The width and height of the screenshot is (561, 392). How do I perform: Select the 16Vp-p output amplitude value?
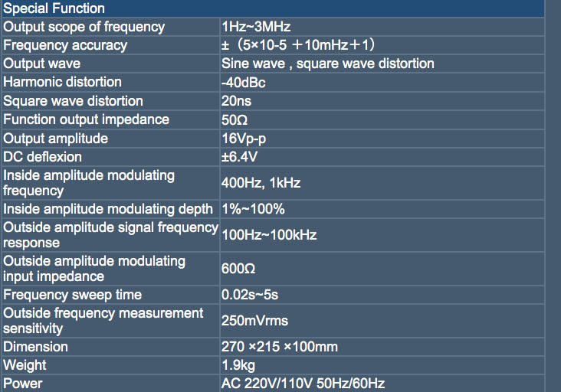(244, 139)
